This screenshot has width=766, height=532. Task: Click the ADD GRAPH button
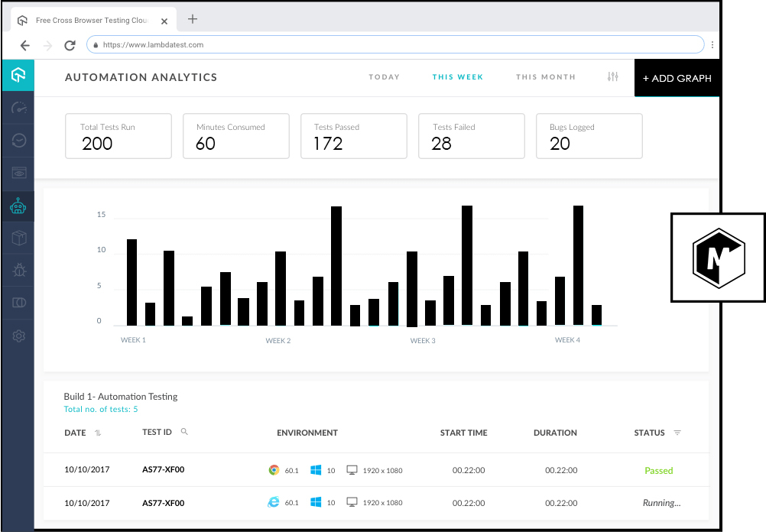(677, 77)
